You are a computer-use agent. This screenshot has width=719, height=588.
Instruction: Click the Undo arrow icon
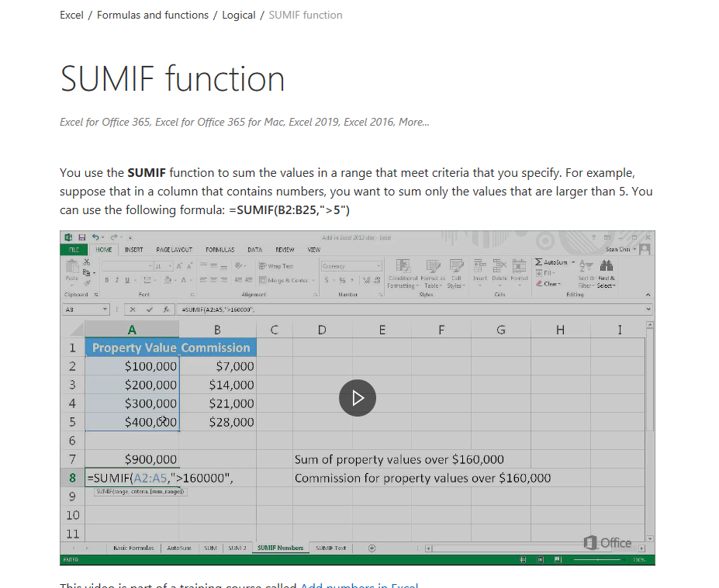click(x=95, y=237)
